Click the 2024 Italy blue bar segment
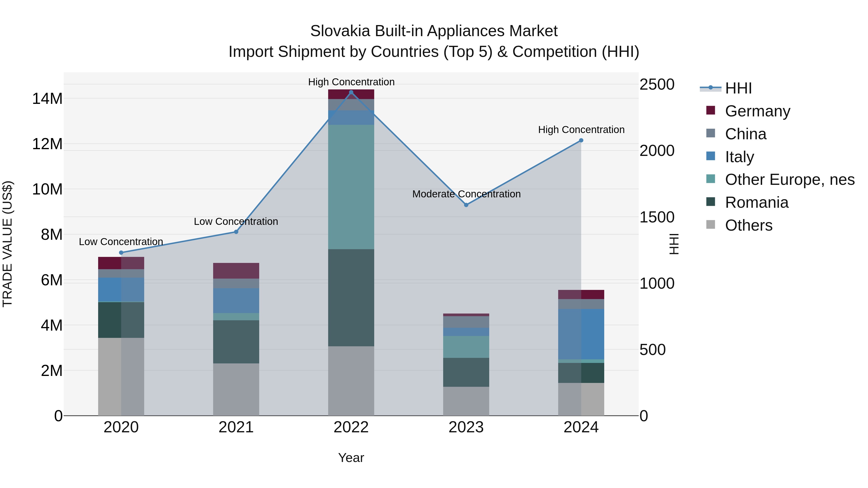This screenshot has height=488, width=868. click(581, 334)
